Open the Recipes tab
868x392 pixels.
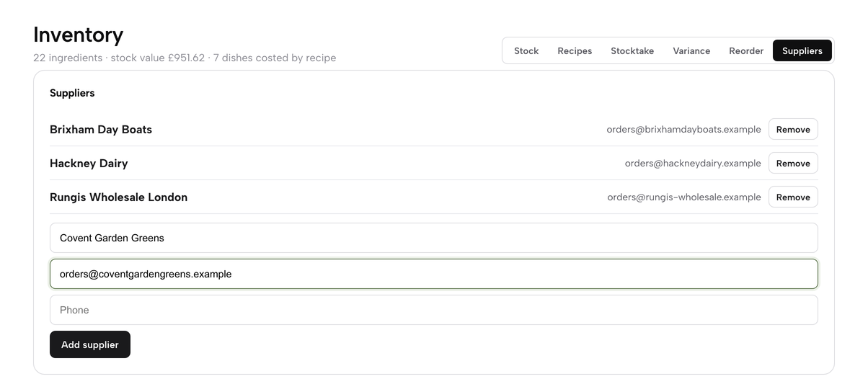[x=575, y=50]
